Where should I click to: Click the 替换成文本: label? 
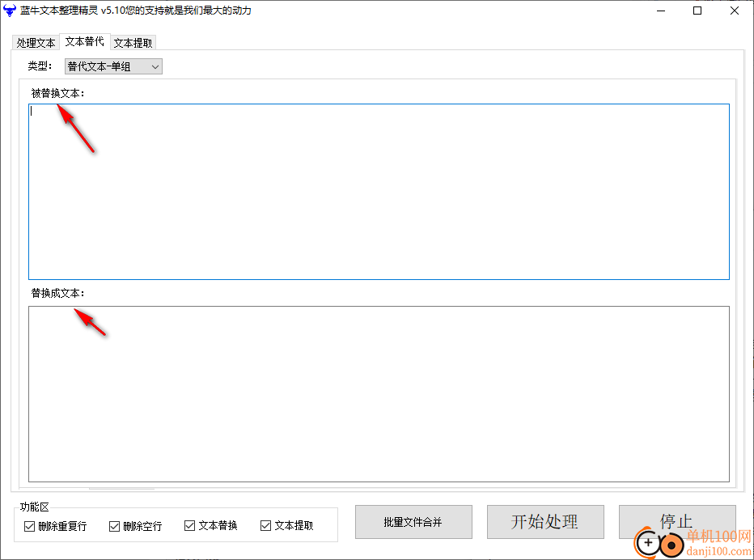coord(57,293)
